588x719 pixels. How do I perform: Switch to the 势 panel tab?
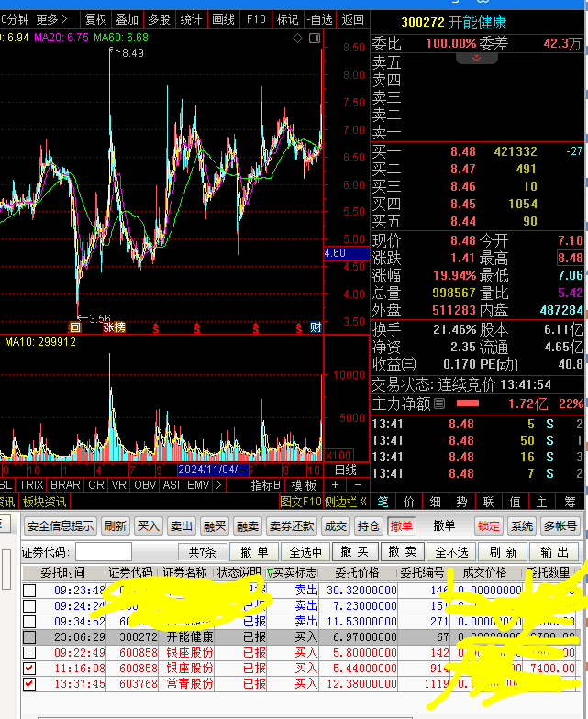point(462,503)
